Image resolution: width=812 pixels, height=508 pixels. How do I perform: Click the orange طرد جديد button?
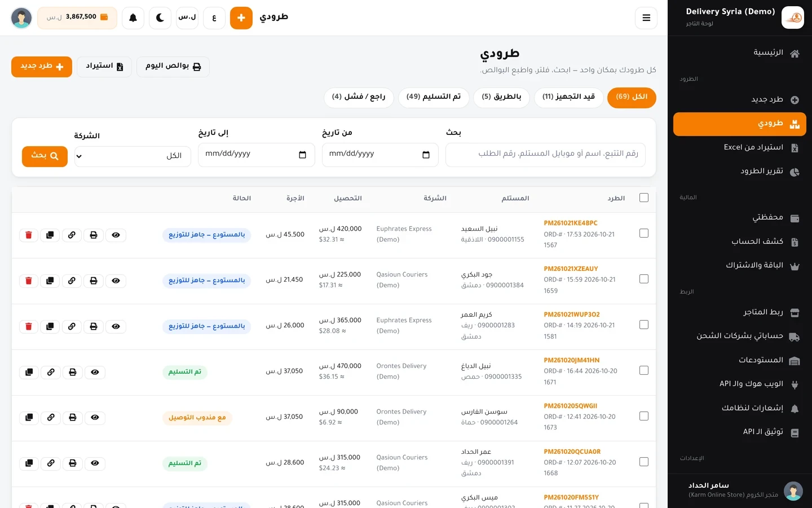point(42,67)
